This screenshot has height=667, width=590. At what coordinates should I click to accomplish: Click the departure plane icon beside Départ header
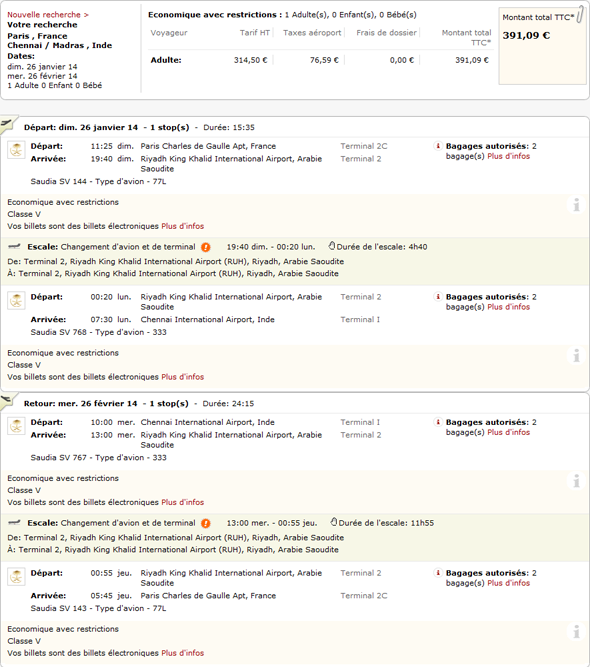point(7,123)
